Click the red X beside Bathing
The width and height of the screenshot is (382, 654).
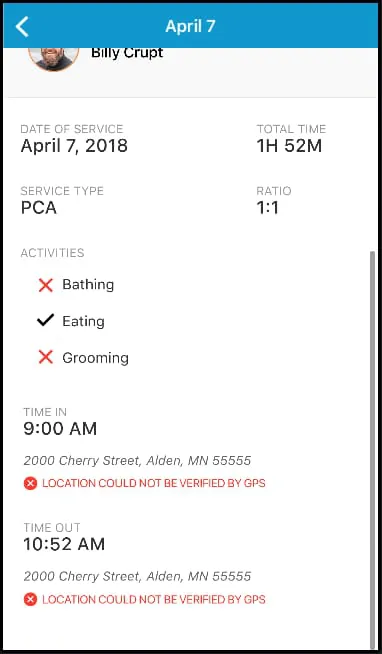point(45,285)
